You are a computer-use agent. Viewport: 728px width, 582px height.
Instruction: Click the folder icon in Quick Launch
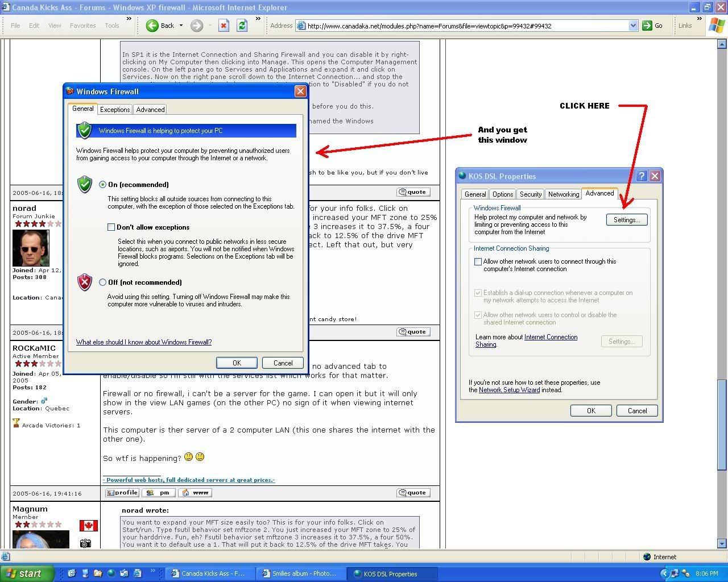click(98, 573)
